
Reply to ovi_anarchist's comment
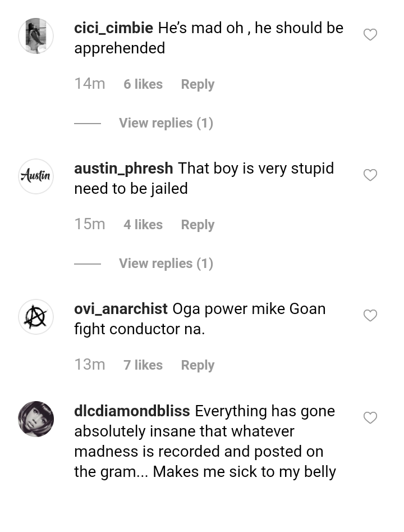click(x=198, y=365)
